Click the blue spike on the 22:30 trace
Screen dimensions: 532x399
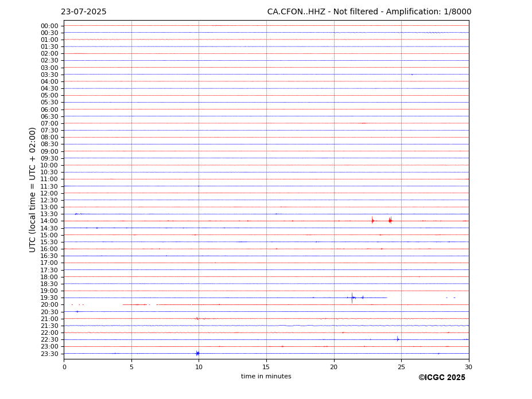pyautogui.click(x=398, y=339)
